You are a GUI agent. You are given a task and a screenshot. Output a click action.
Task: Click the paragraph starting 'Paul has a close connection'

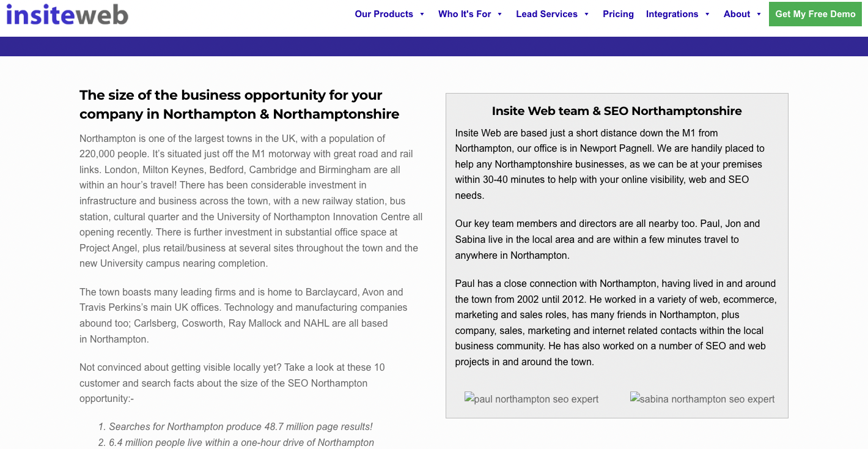point(616,322)
